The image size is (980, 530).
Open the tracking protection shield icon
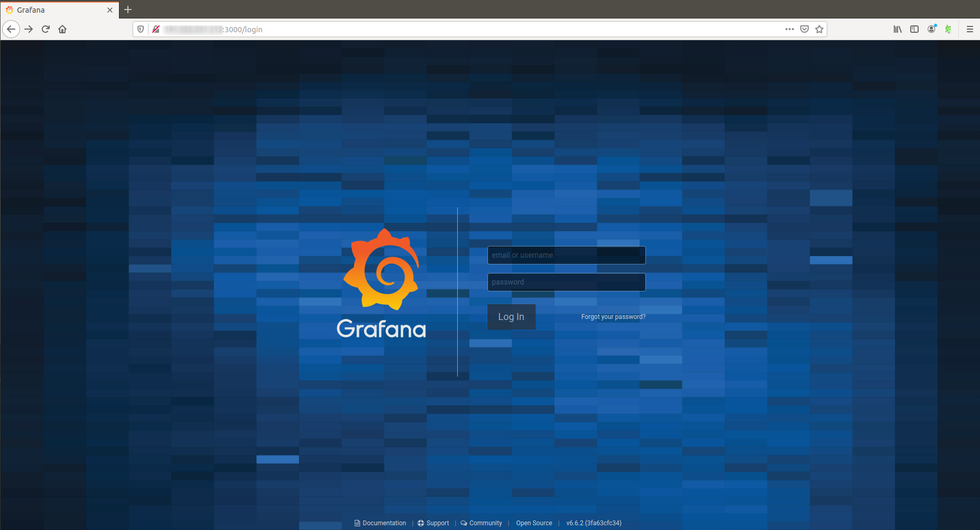(141, 29)
